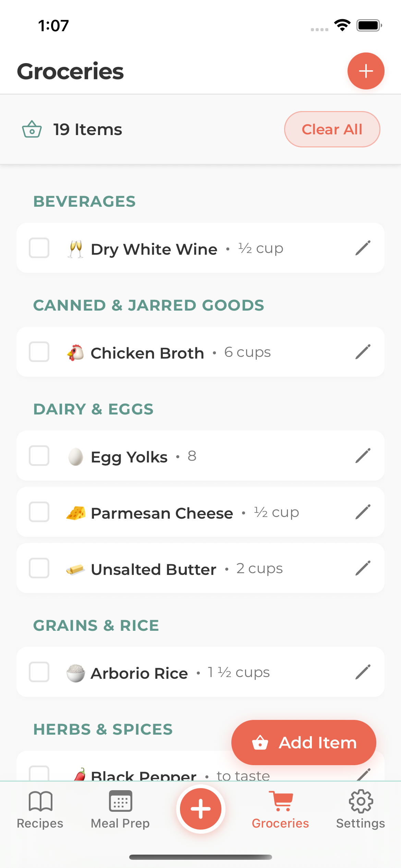Toggle the Unsalted Butter checkbox
401x868 pixels.
click(39, 568)
